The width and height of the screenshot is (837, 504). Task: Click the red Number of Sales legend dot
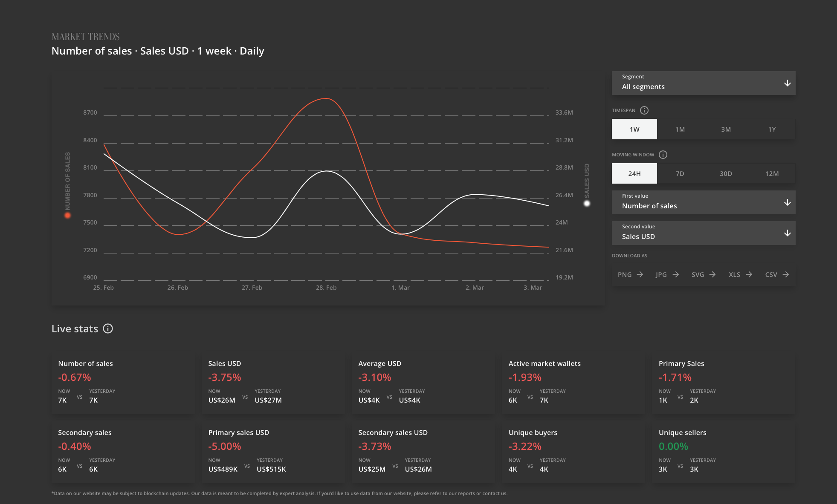(67, 216)
